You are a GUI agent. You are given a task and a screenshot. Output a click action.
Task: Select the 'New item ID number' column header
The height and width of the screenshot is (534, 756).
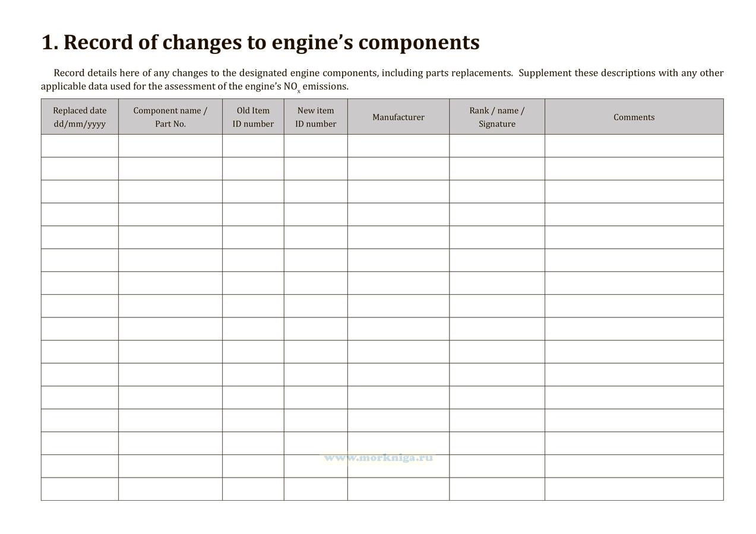coord(315,117)
